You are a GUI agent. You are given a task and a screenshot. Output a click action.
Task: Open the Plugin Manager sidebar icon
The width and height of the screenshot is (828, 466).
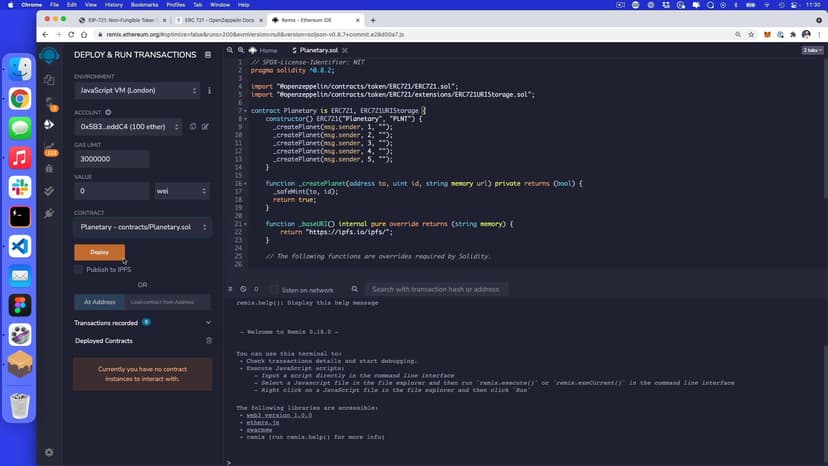[x=49, y=214]
